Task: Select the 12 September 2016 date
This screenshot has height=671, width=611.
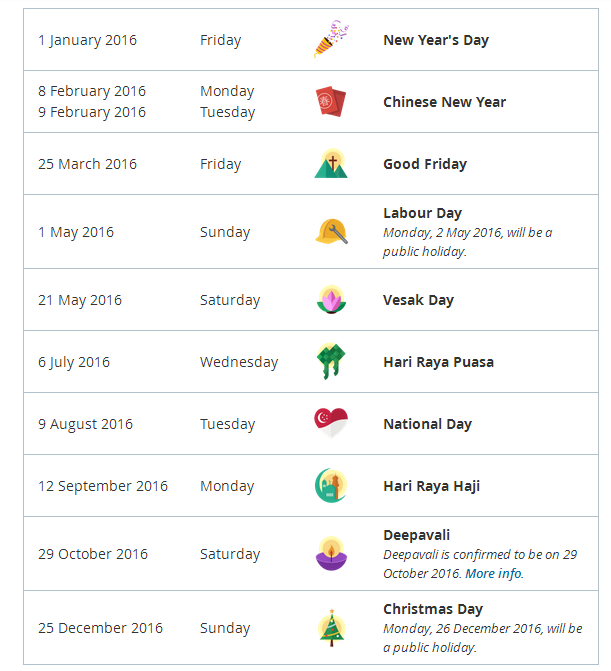Action: pyautogui.click(x=103, y=486)
